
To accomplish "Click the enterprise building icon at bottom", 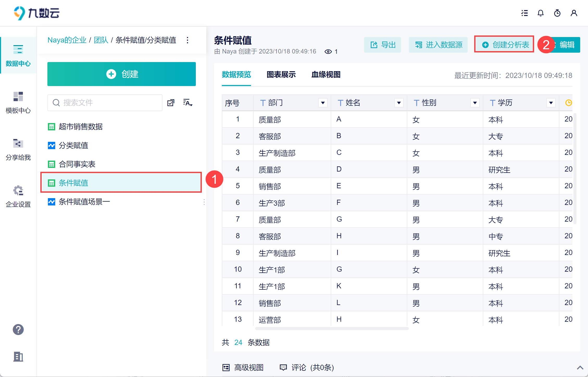I will pyautogui.click(x=18, y=356).
